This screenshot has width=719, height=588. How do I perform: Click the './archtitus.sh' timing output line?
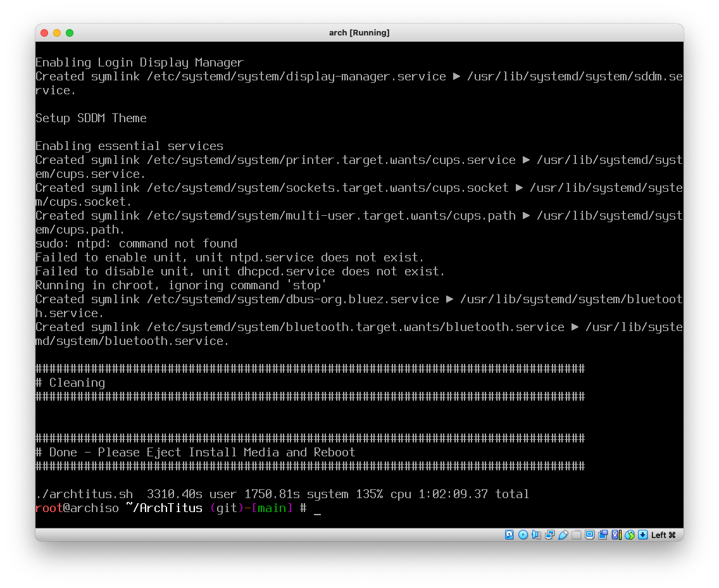click(282, 494)
